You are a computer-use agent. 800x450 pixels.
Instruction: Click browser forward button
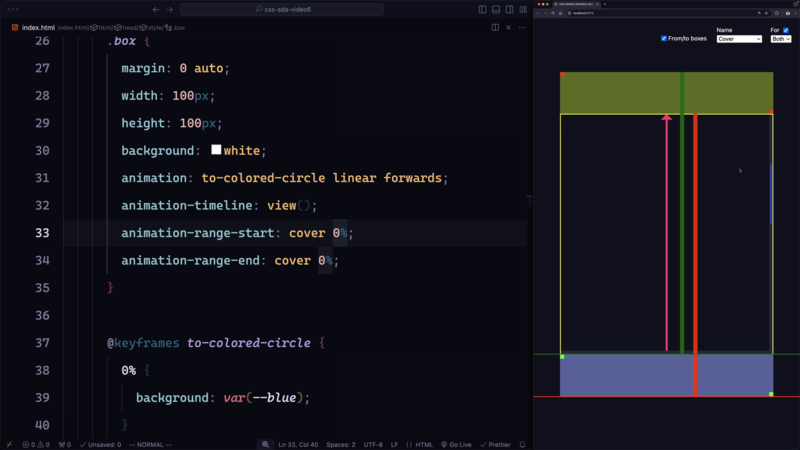click(545, 13)
